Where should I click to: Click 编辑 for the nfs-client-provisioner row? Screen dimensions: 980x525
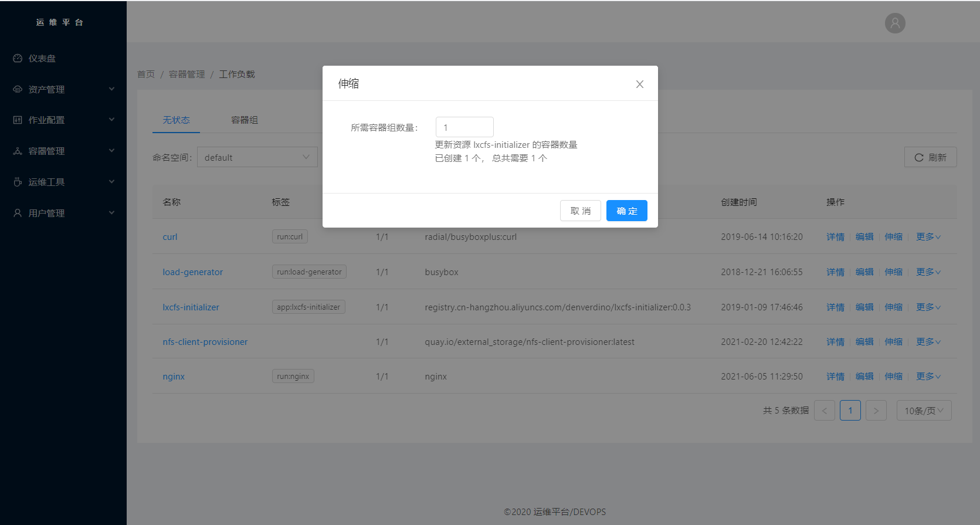click(x=864, y=342)
